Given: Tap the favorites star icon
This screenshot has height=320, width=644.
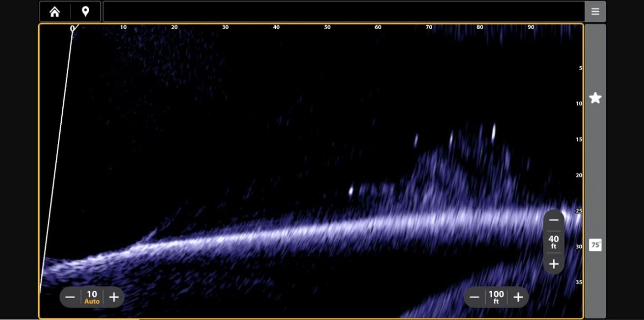Looking at the screenshot, I should point(595,98).
